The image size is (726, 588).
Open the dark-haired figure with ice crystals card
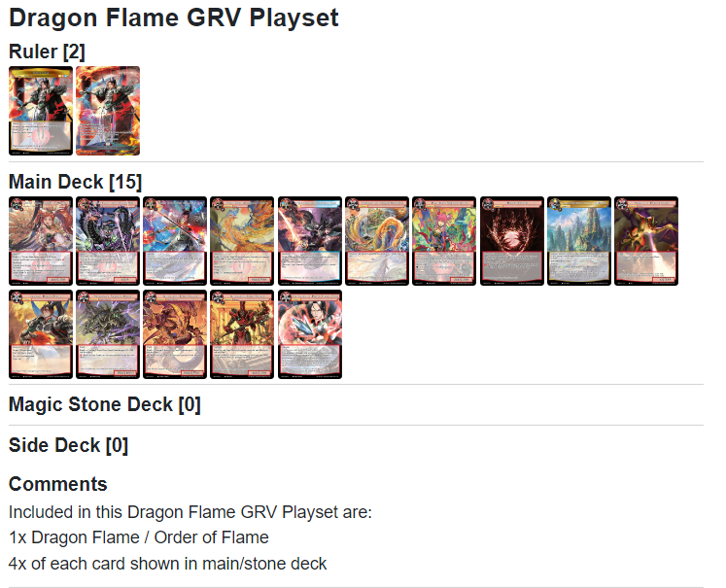point(310,334)
